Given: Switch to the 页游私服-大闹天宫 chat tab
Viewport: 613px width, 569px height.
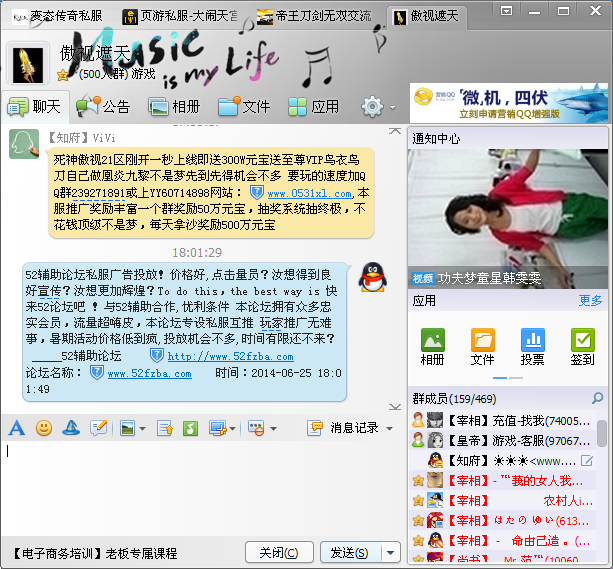Looking at the screenshot, I should pos(181,16).
